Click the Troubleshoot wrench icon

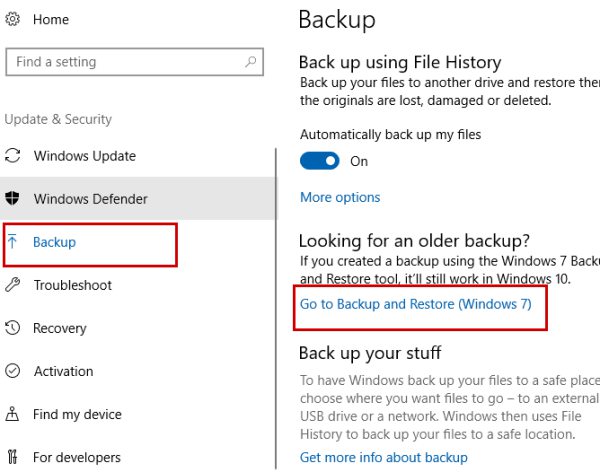pyautogui.click(x=13, y=285)
